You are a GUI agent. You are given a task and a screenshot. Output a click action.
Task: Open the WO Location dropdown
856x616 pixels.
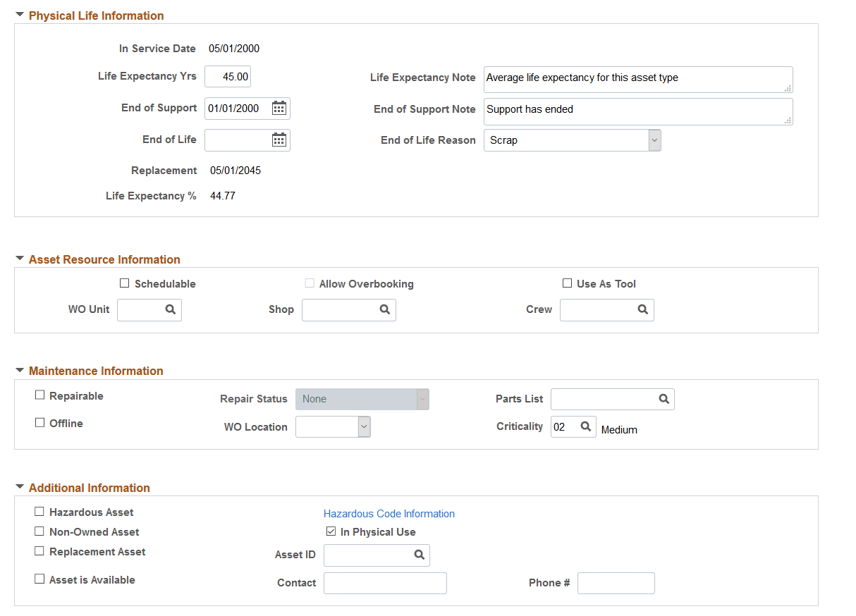[x=365, y=426]
